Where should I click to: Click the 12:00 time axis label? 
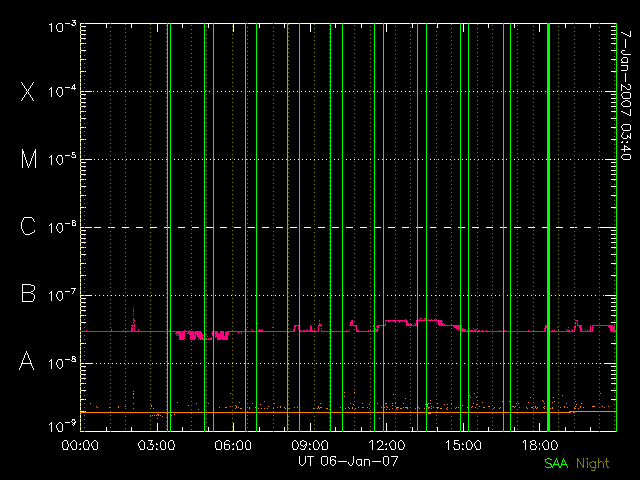[387, 444]
